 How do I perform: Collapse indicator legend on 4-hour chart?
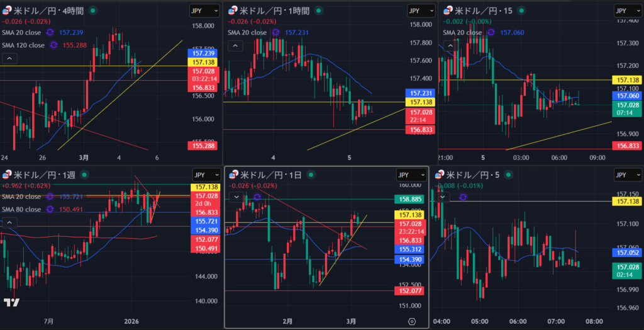10,59
